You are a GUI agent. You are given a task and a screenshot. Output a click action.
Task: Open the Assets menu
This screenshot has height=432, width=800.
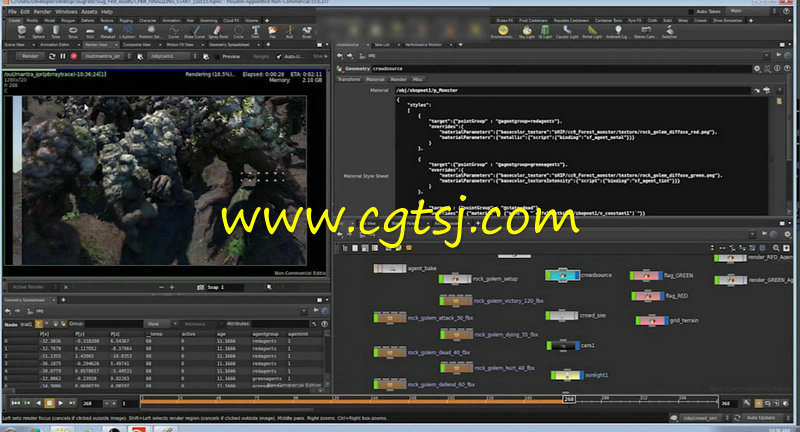[89, 11]
